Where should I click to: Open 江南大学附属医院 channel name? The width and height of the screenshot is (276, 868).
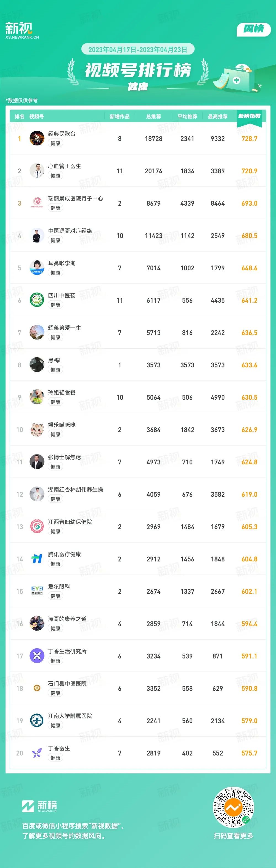(x=70, y=716)
